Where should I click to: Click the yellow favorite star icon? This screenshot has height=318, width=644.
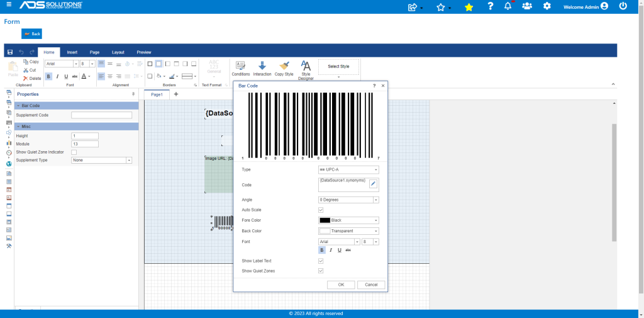point(469,7)
